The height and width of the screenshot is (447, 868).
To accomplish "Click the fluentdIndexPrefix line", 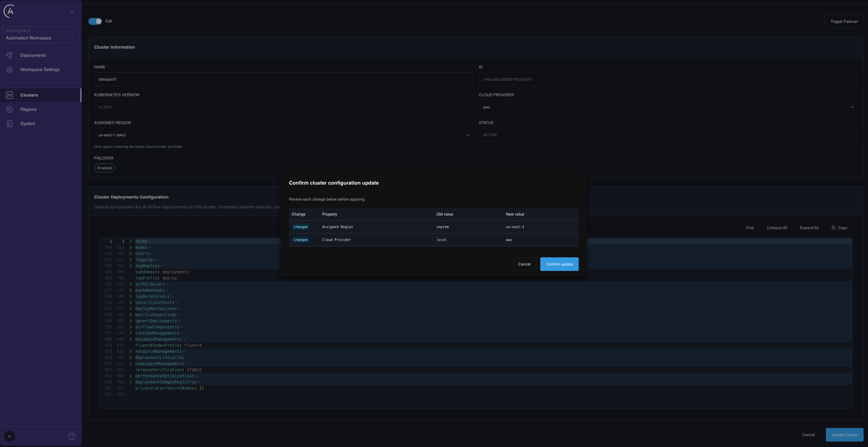I will [168, 345].
